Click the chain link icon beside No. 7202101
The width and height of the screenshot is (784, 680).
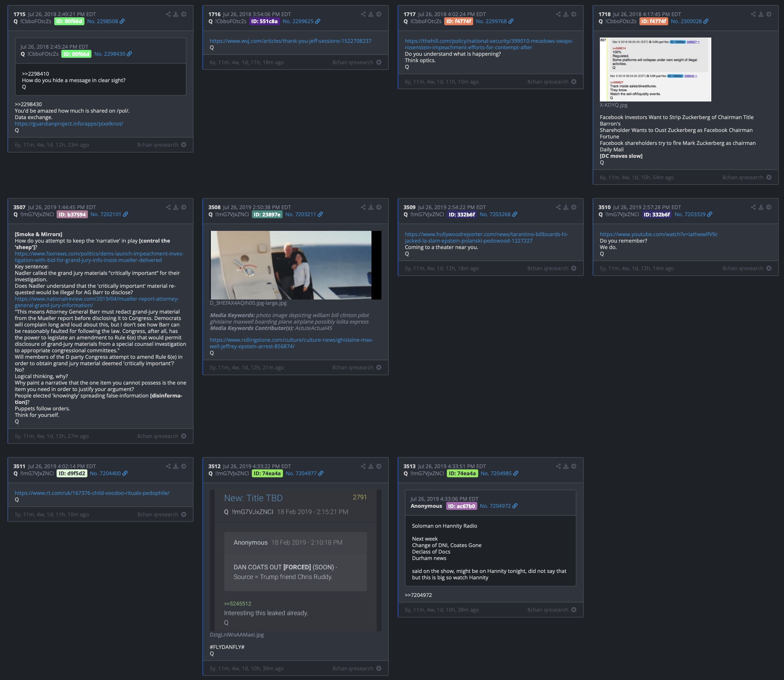click(125, 215)
